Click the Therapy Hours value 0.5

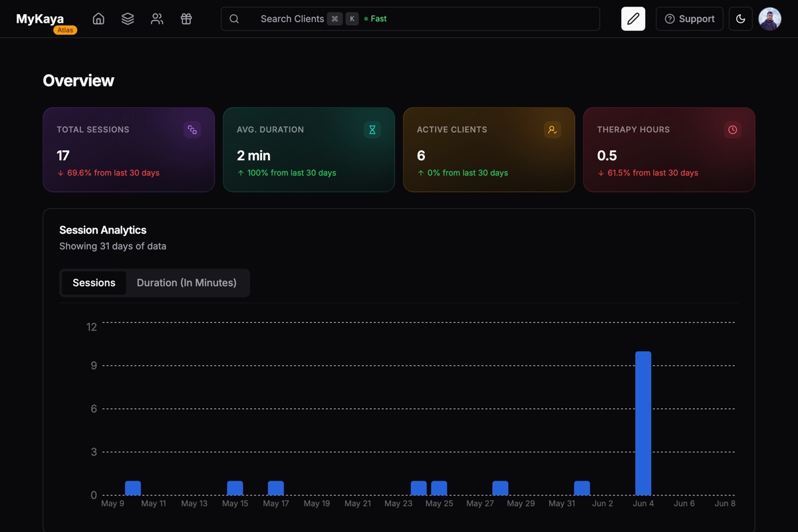click(607, 156)
